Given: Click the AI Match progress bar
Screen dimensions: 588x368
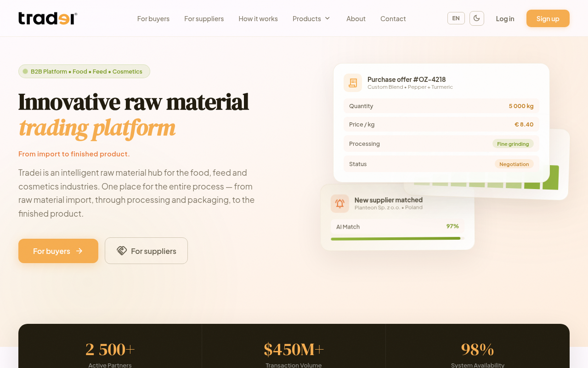Looking at the screenshot, I should click(x=397, y=238).
